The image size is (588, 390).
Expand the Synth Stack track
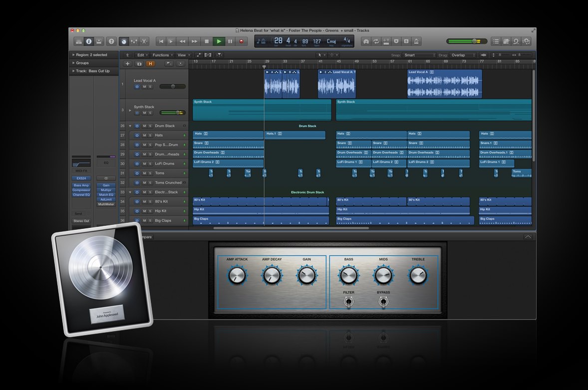(x=130, y=110)
